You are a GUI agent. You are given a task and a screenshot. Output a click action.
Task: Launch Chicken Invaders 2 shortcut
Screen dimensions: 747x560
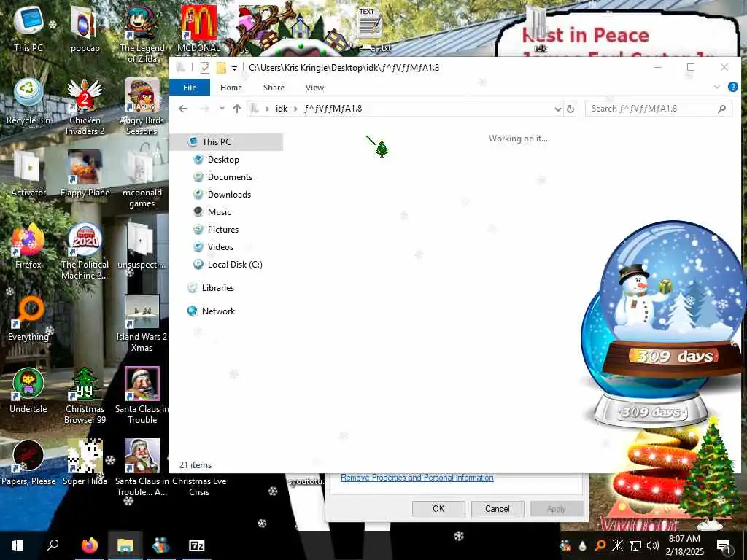tap(85, 106)
